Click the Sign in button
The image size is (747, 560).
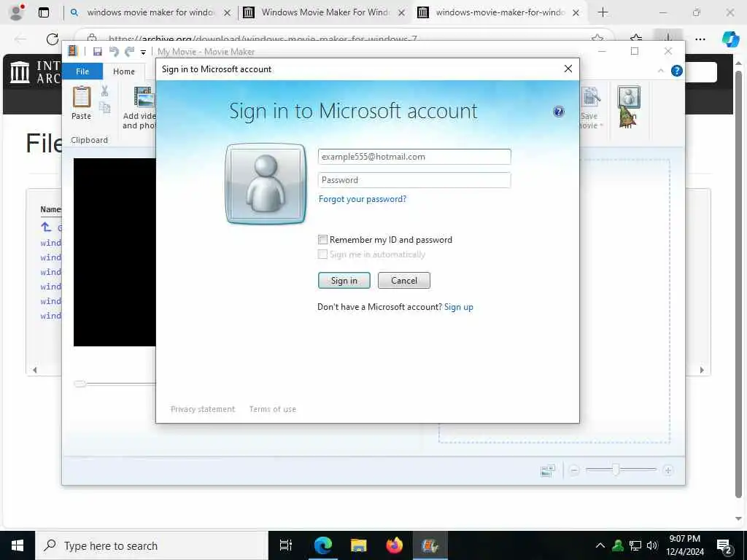click(344, 281)
